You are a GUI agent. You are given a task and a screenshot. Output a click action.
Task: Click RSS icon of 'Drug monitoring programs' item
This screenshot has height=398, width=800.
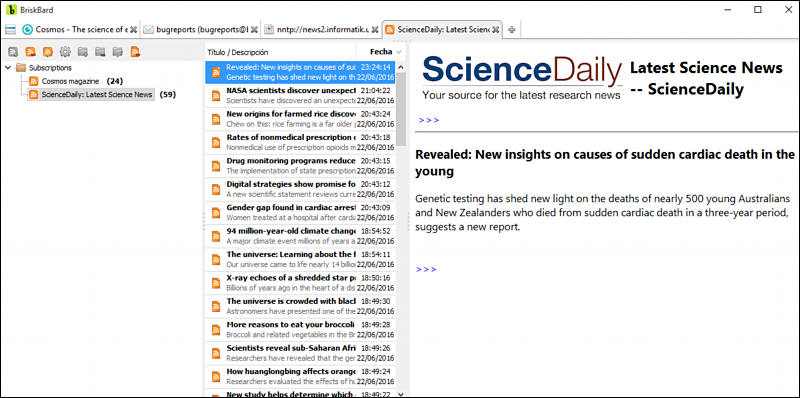pos(216,166)
